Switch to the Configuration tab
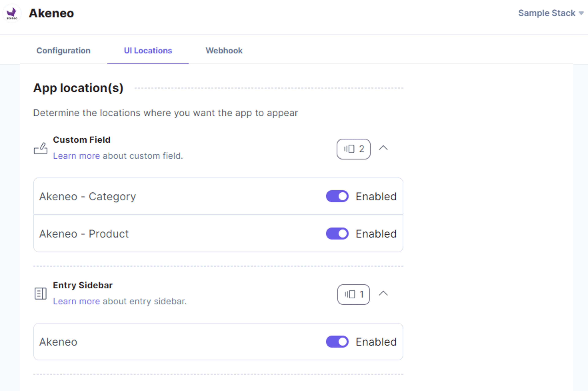The width and height of the screenshot is (588, 391). pyautogui.click(x=64, y=51)
